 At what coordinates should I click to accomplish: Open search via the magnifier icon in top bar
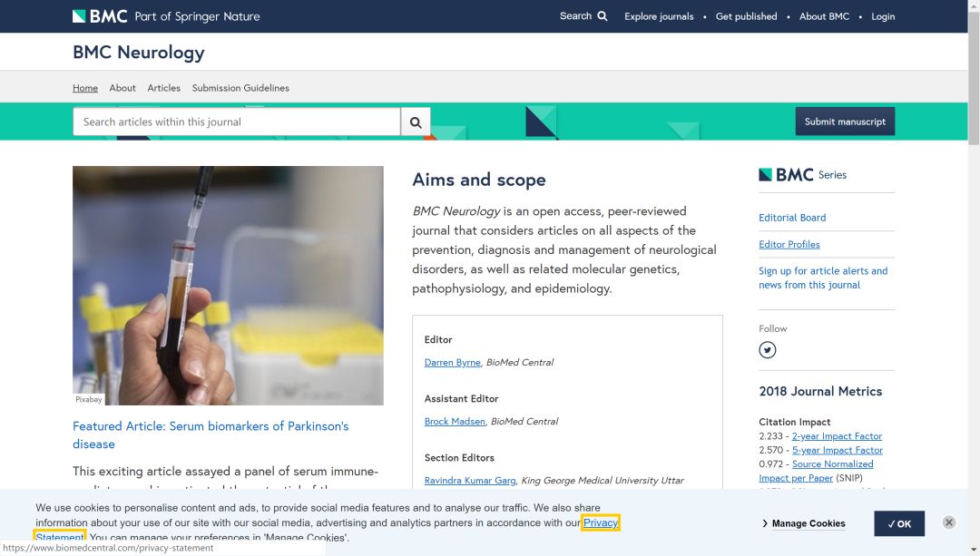pyautogui.click(x=603, y=16)
